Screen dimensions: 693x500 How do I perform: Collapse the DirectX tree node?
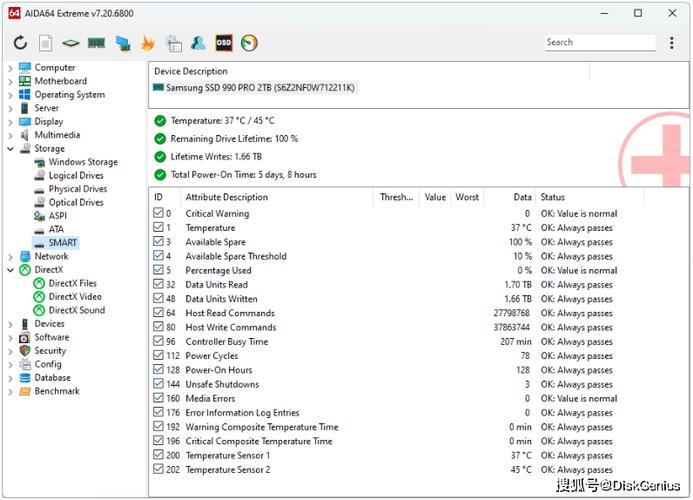(10, 270)
